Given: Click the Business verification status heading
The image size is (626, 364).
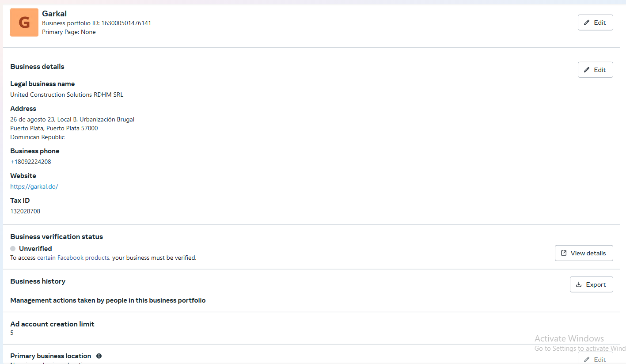Looking at the screenshot, I should tap(57, 237).
